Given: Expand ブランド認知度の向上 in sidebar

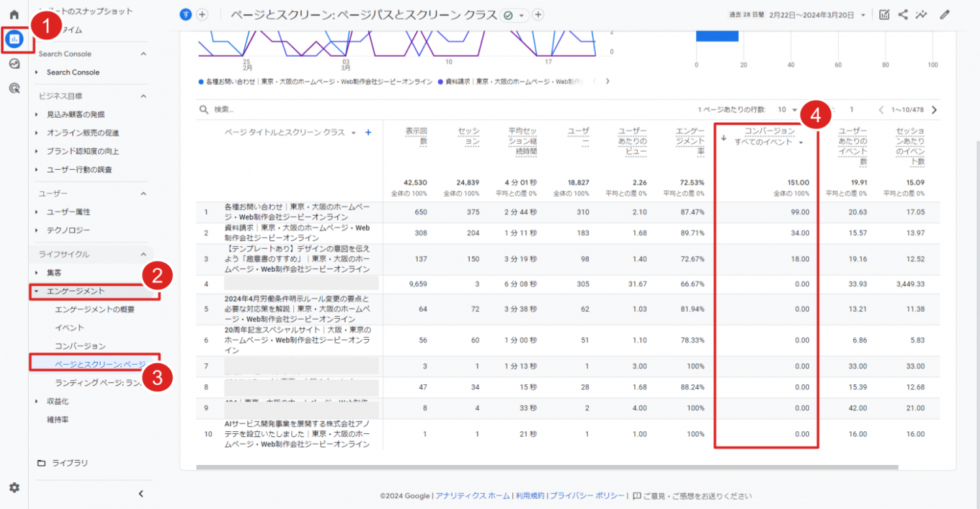Looking at the screenshot, I should [37, 151].
